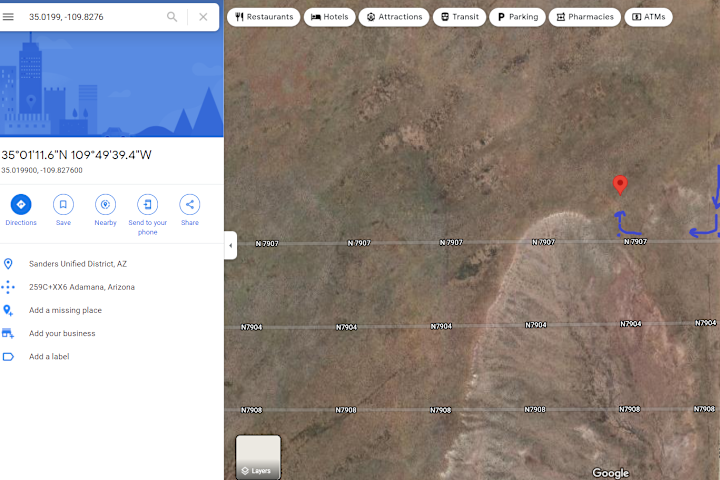Click the leftmost N7904 road label
This screenshot has width=720, height=480.
(x=252, y=327)
